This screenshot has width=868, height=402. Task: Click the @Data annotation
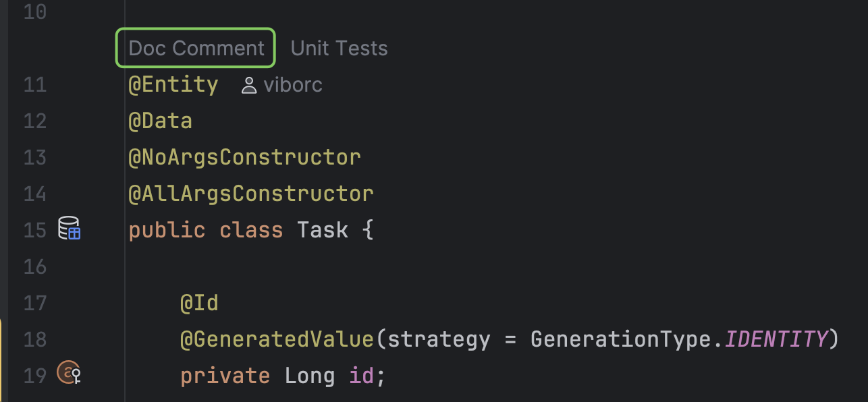(x=159, y=120)
